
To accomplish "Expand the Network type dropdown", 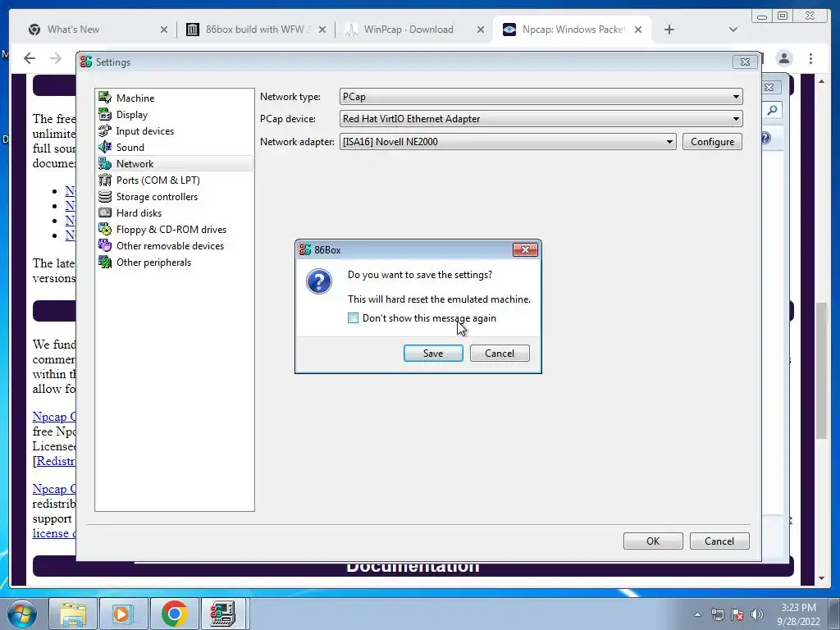I will pyautogui.click(x=736, y=97).
